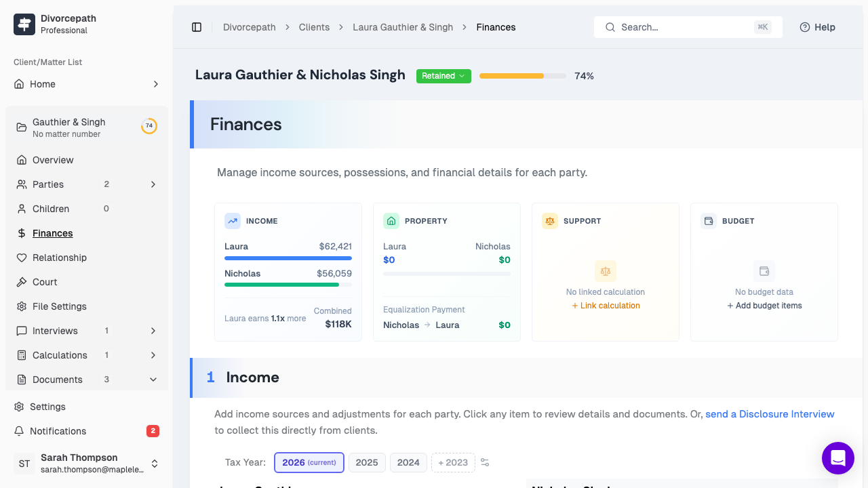Expand the Parties submenu chevron

(153, 184)
